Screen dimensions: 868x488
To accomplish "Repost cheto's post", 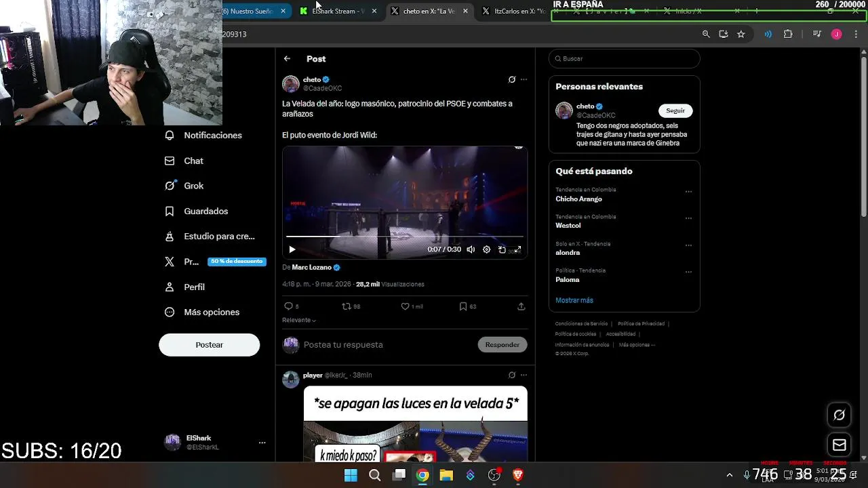I will [x=347, y=306].
